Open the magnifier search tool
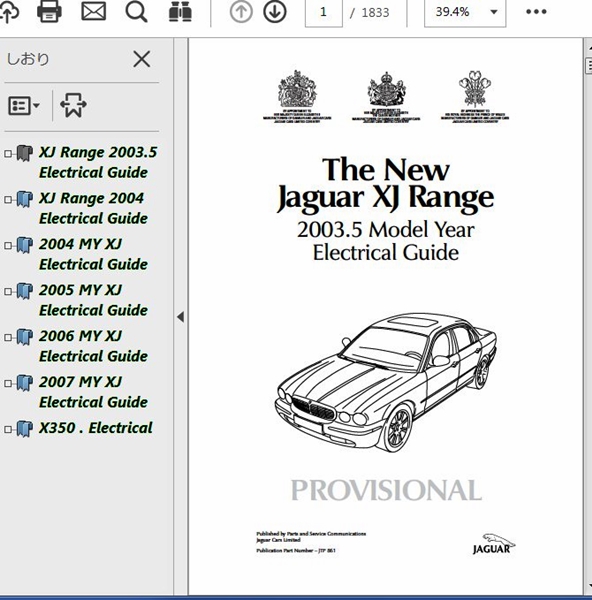Screen dimensions: 592x600 137,12
